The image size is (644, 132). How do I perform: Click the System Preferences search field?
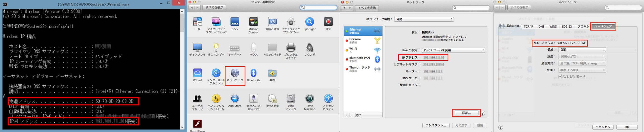320,8
